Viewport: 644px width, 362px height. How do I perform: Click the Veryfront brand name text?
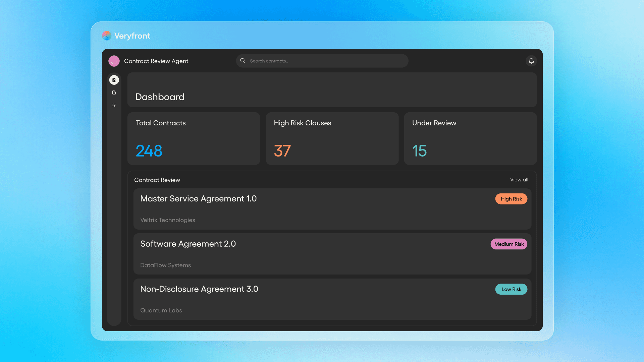click(x=132, y=36)
